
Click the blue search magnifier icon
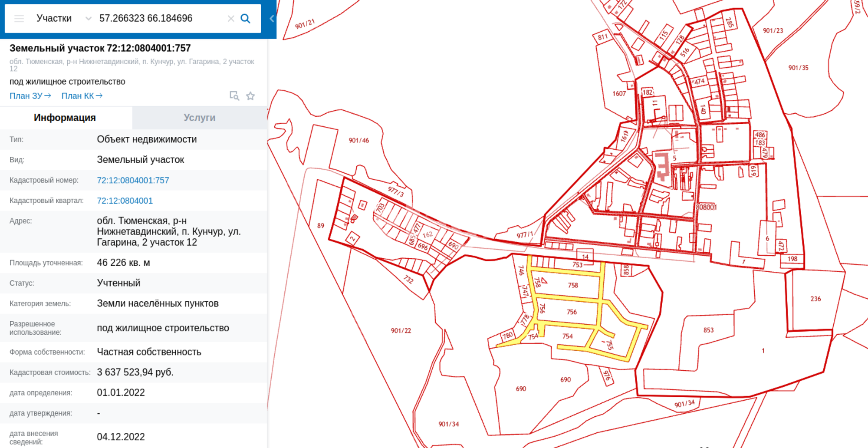(x=245, y=19)
